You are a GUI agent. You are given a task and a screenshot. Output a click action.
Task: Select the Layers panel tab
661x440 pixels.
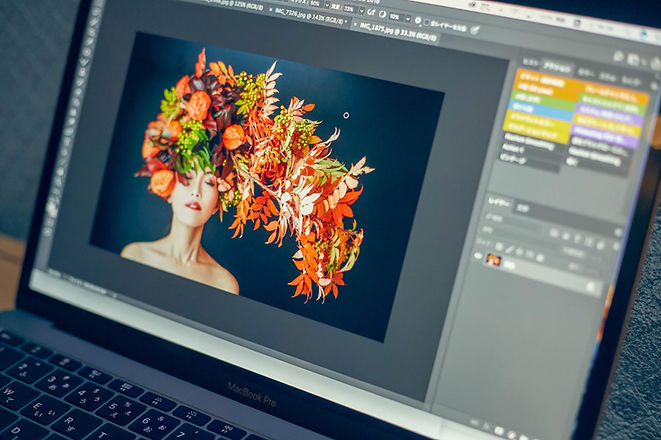[x=499, y=202]
